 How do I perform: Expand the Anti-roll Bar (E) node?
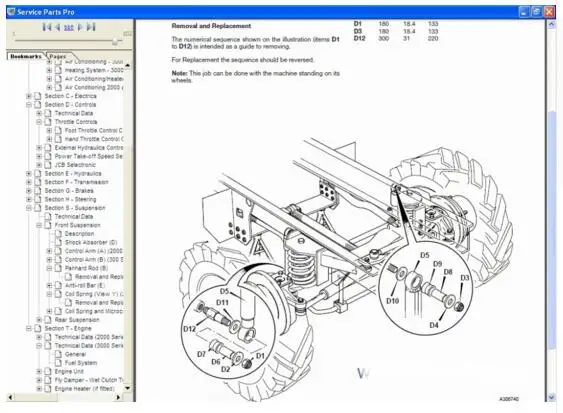(x=49, y=286)
